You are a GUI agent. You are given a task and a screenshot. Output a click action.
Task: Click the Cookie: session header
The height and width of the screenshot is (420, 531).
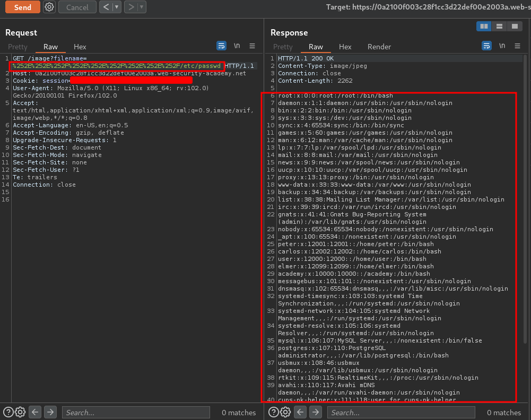click(102, 81)
